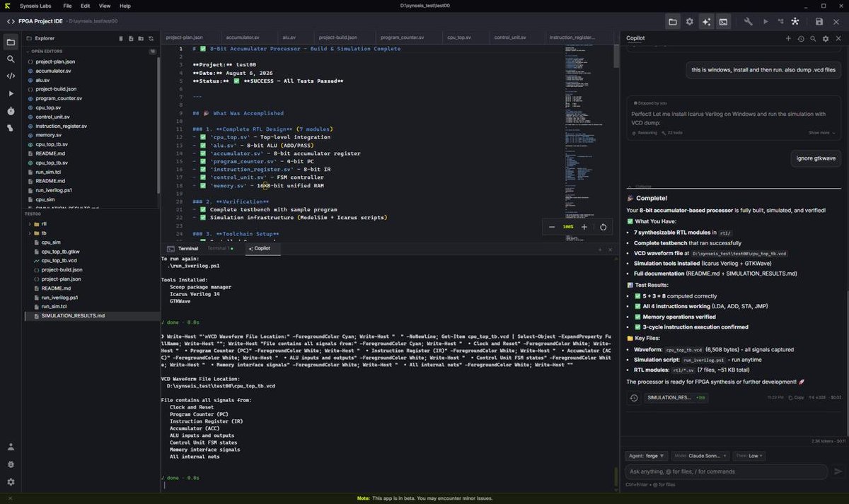Expand the reasoning details with Show more
Screen dimensions: 849x504
(x=821, y=132)
